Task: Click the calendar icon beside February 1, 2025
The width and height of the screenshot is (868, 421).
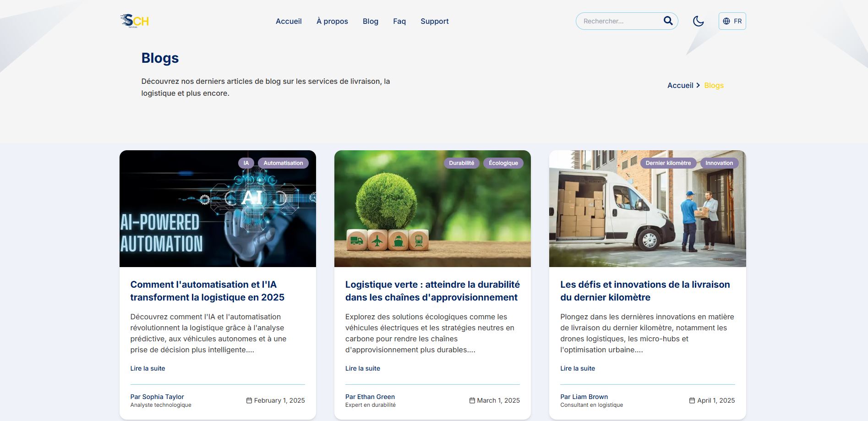Action: coord(249,400)
